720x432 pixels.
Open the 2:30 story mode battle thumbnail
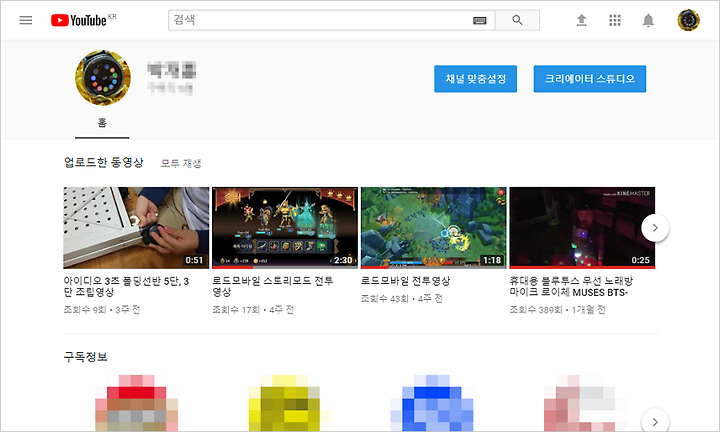tap(285, 228)
